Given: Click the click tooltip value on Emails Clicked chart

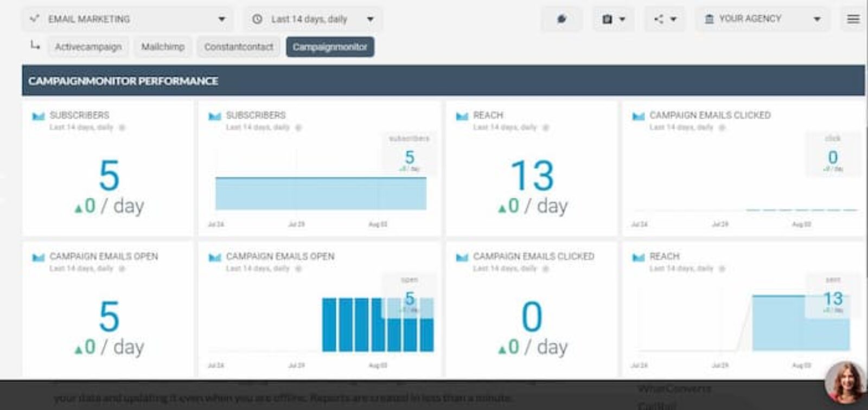Looking at the screenshot, I should (x=833, y=157).
